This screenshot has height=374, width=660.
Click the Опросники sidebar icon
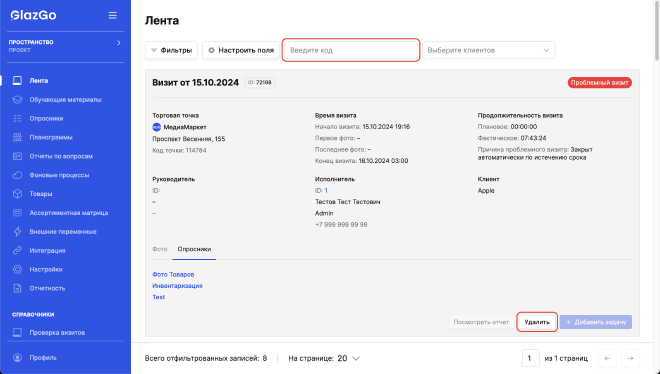tap(17, 118)
